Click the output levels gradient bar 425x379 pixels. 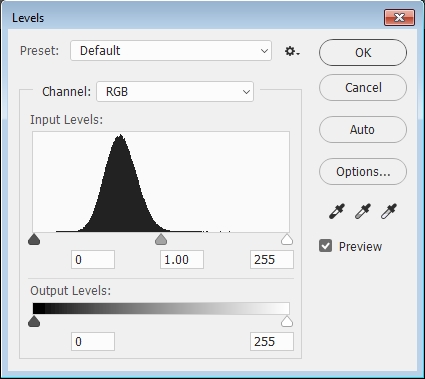click(161, 308)
